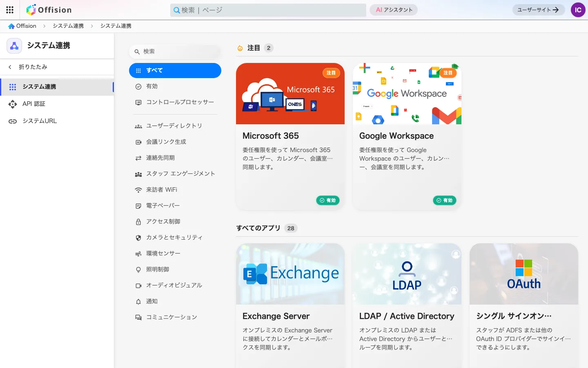Open the Microsoft 365 card image
588x368 pixels.
pyautogui.click(x=290, y=94)
